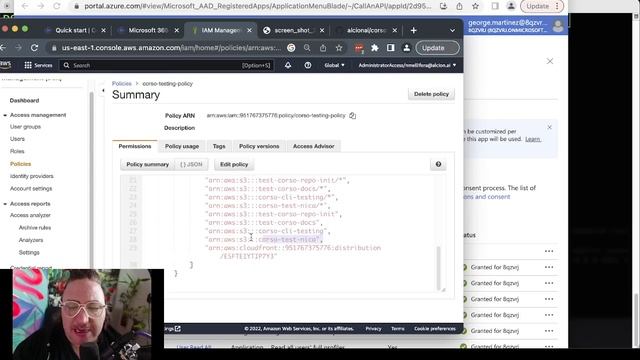Close the Quick start tab
Screen dimensions: 640x360
(103, 30)
